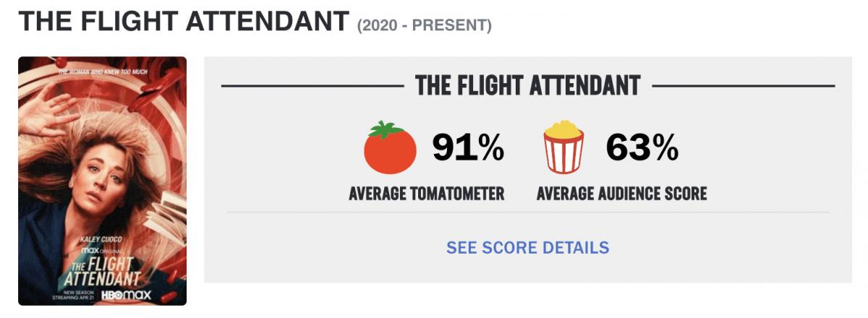Click The Flight Attendant title logo on poster
This screenshot has height=318, width=868.
coord(102,268)
